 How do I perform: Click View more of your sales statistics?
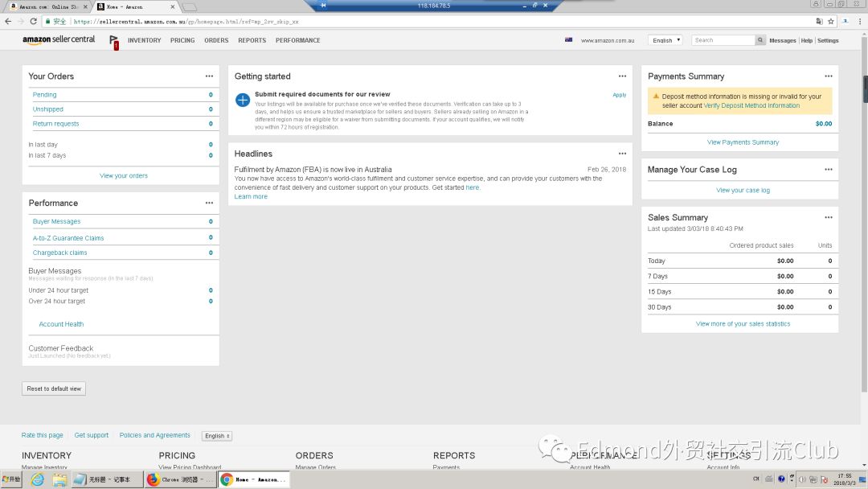743,324
